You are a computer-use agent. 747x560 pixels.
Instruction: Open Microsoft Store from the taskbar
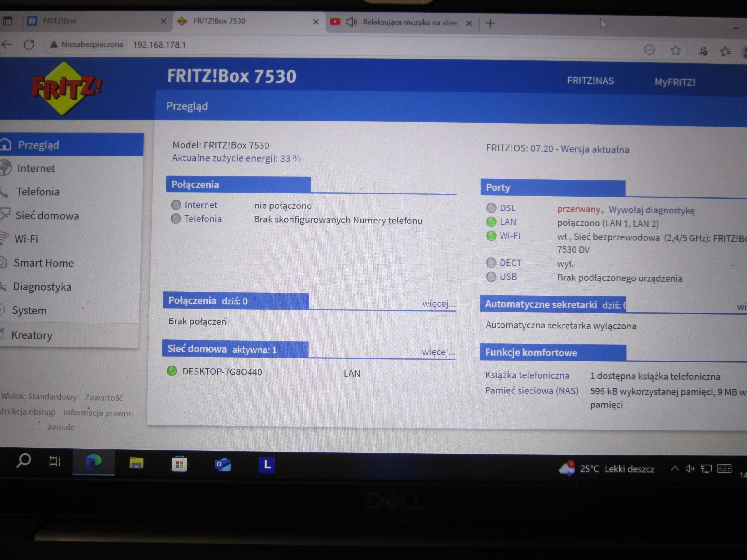tap(179, 464)
